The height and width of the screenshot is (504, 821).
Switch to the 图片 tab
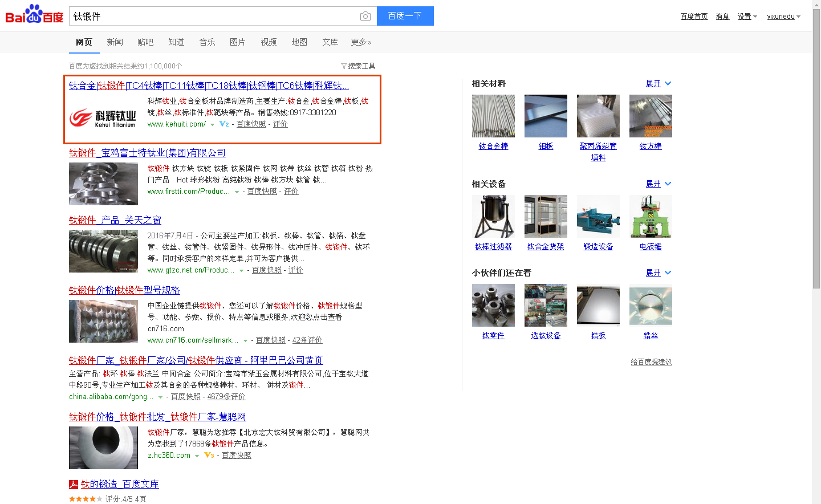[x=238, y=42]
